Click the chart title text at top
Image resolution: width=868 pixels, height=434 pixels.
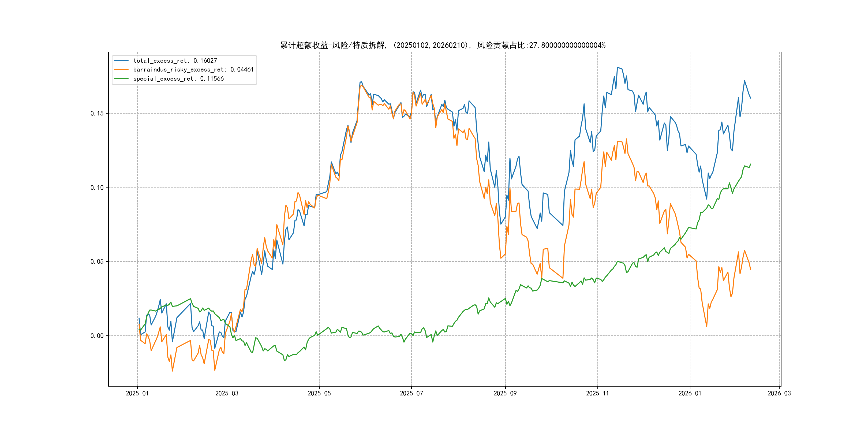click(443, 45)
